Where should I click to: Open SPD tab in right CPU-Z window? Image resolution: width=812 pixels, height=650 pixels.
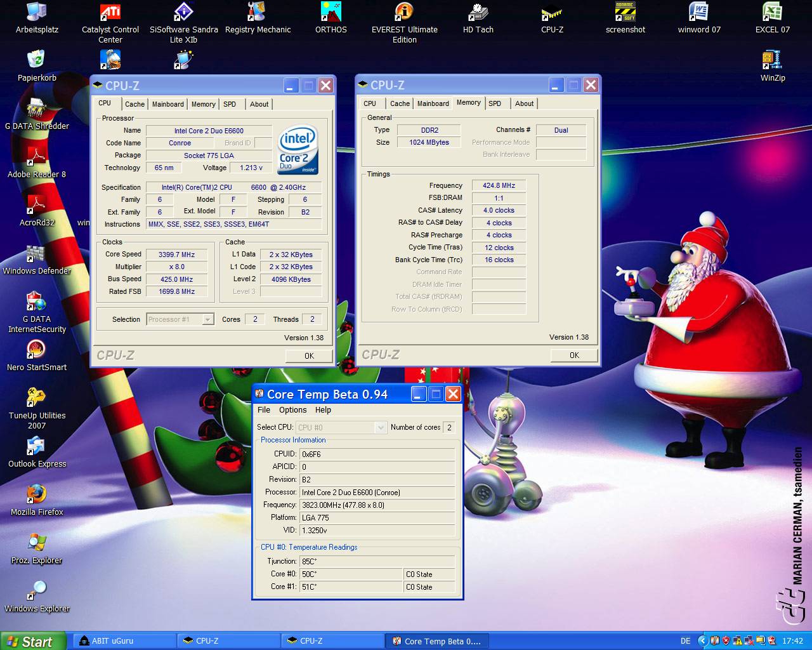coord(495,103)
